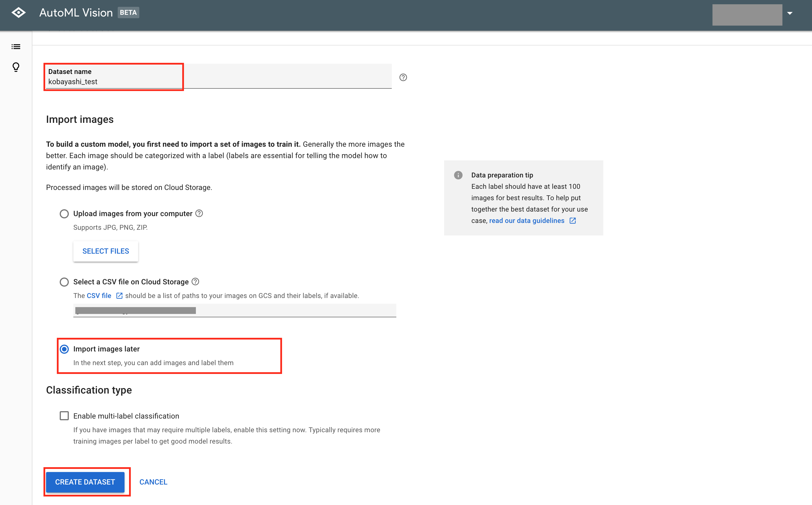This screenshot has width=812, height=505.
Task: Click help icon next to Upload images option
Action: [x=199, y=214]
